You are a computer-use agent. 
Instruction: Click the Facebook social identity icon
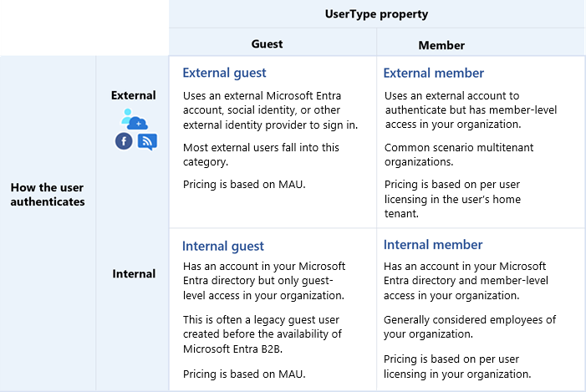pos(124,141)
